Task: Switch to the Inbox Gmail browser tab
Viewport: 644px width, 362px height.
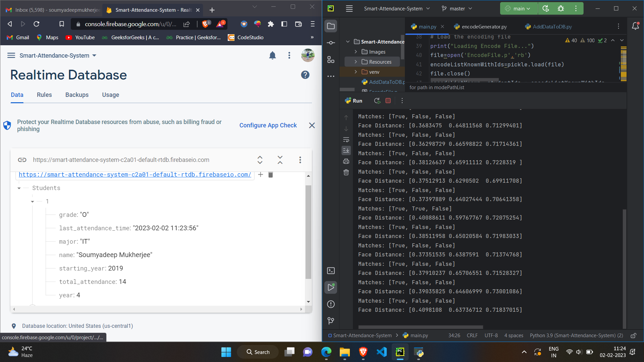Action: point(53,10)
